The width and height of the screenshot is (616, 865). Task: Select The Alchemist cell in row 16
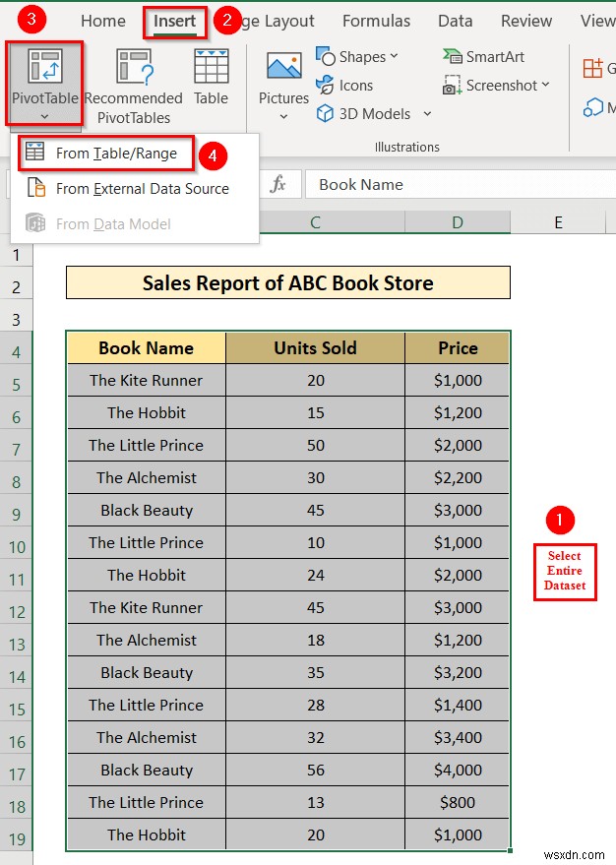147,738
